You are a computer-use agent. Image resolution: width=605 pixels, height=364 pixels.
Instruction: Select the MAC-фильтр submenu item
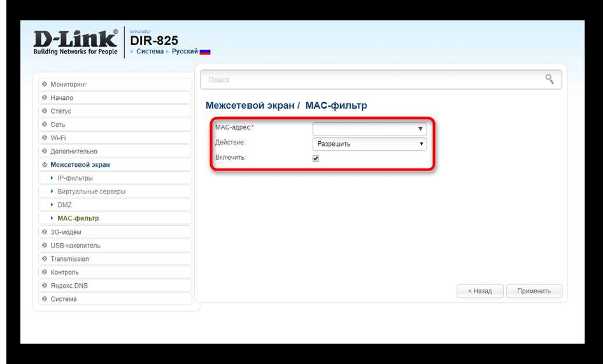[115, 218]
